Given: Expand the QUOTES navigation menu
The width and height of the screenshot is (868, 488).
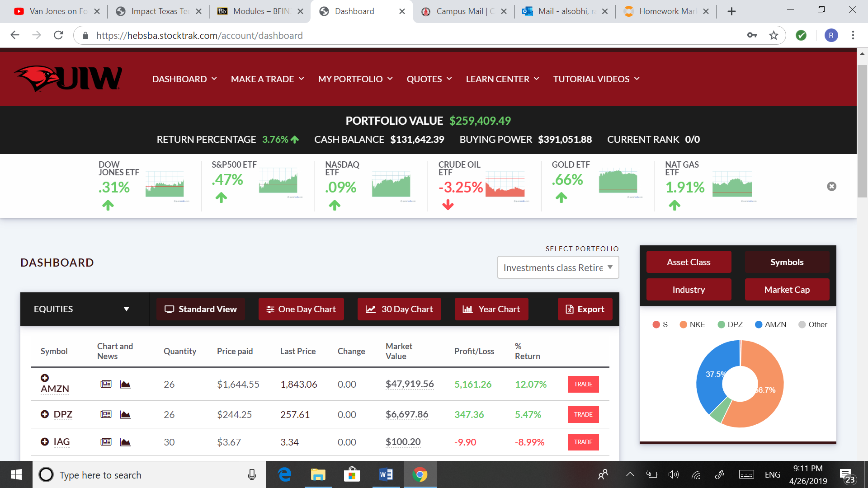Looking at the screenshot, I should point(429,79).
